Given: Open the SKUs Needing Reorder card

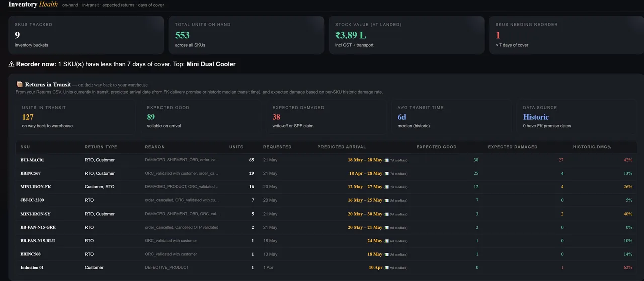Looking at the screenshot, I should (x=567, y=35).
